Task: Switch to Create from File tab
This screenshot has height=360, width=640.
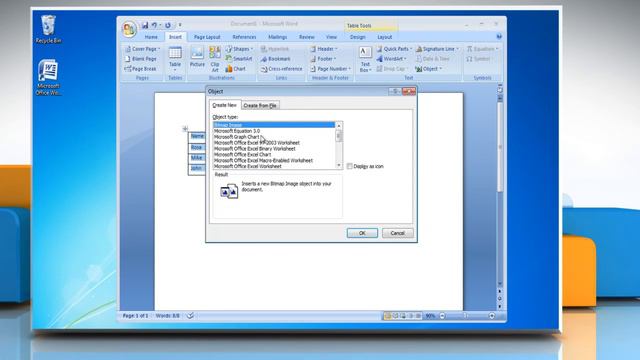Action: (260, 105)
